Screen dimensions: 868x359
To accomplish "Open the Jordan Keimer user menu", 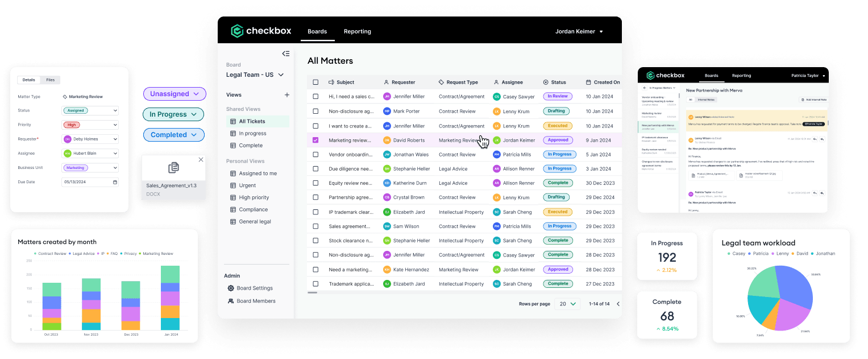I will 579,32.
